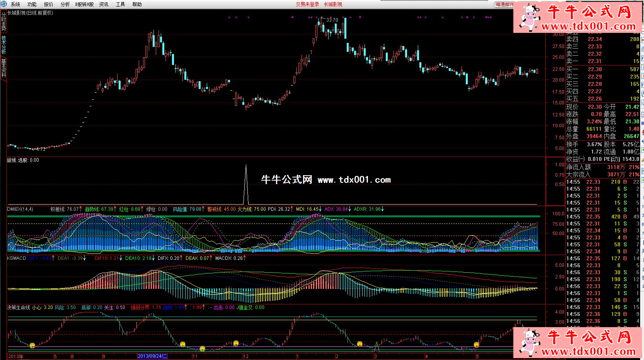
Task: Click the 14:56 22.36 129 B tick row
Action: pyautogui.click(x=603, y=314)
